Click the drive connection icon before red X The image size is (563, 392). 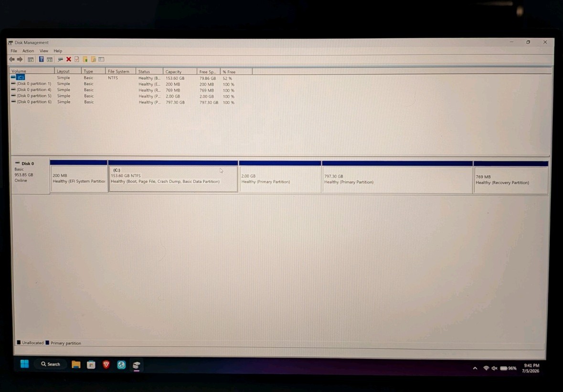pos(60,59)
